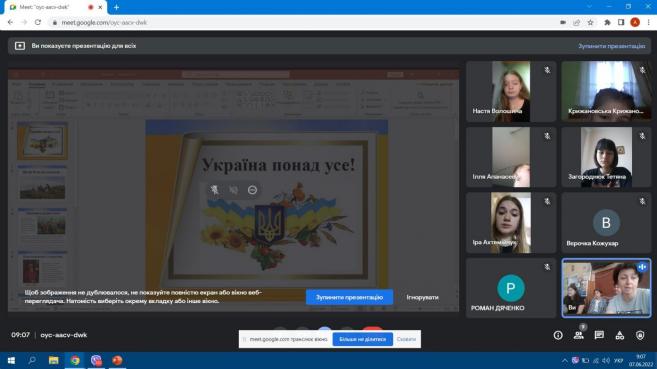This screenshot has height=369, width=657.
Task: Expand hidden system tray icons
Action: [x=564, y=361]
